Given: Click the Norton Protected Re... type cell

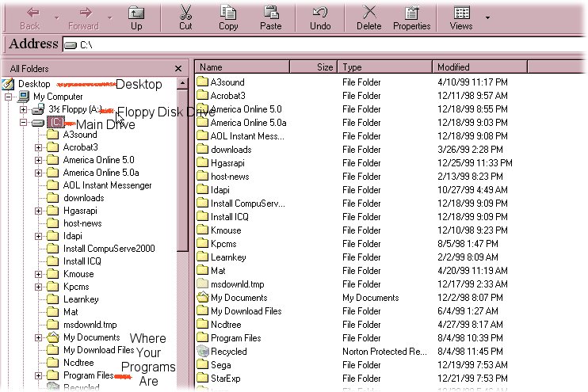Looking at the screenshot, I should [x=384, y=352].
